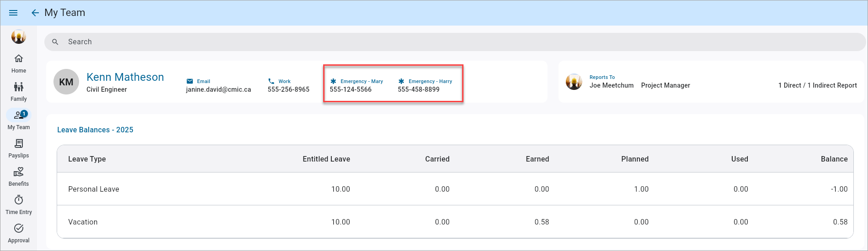Select Emergency - Mary contact number

(351, 89)
